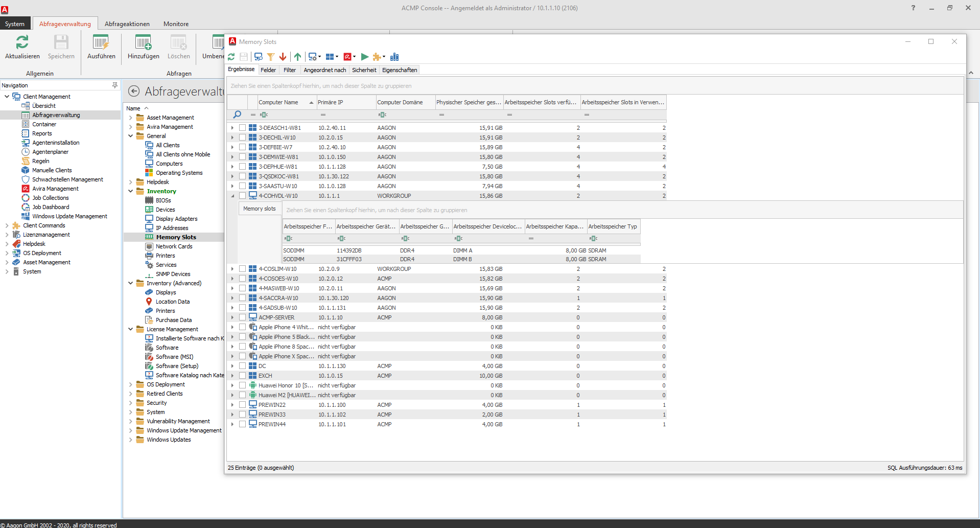
Task: Tick checkbox for ACMP-SERVER row
Action: tap(243, 317)
